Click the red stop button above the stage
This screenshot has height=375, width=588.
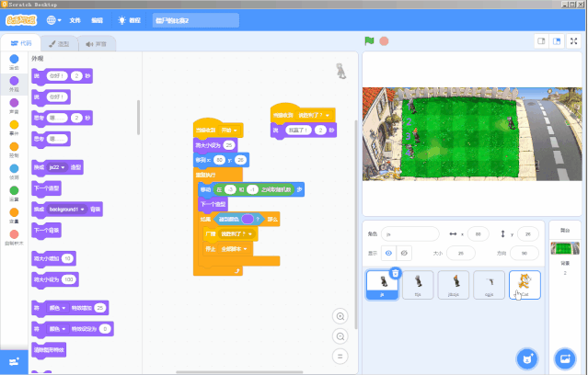[384, 40]
